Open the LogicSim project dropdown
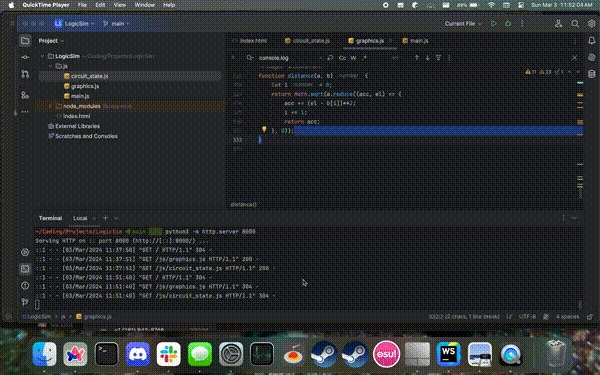The image size is (600, 375). [x=75, y=24]
